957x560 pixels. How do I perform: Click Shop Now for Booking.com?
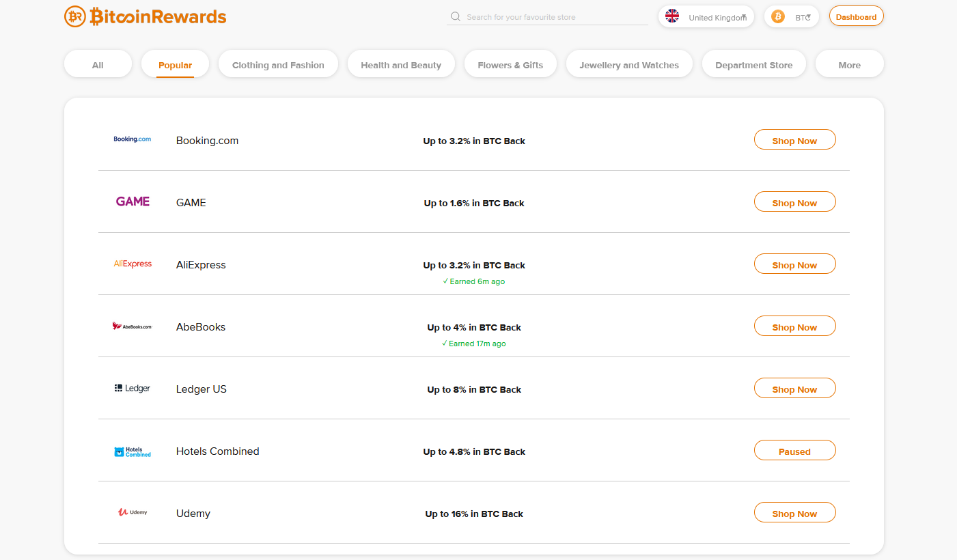coord(795,140)
